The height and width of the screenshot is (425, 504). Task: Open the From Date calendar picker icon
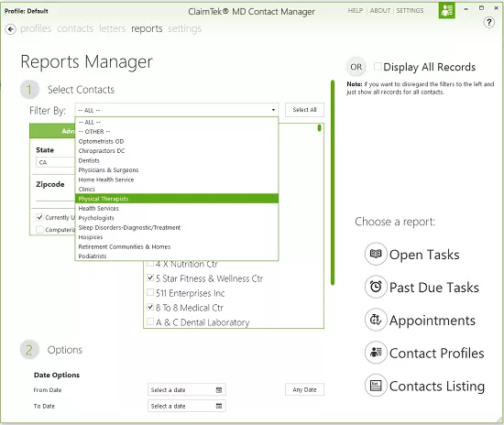[219, 389]
